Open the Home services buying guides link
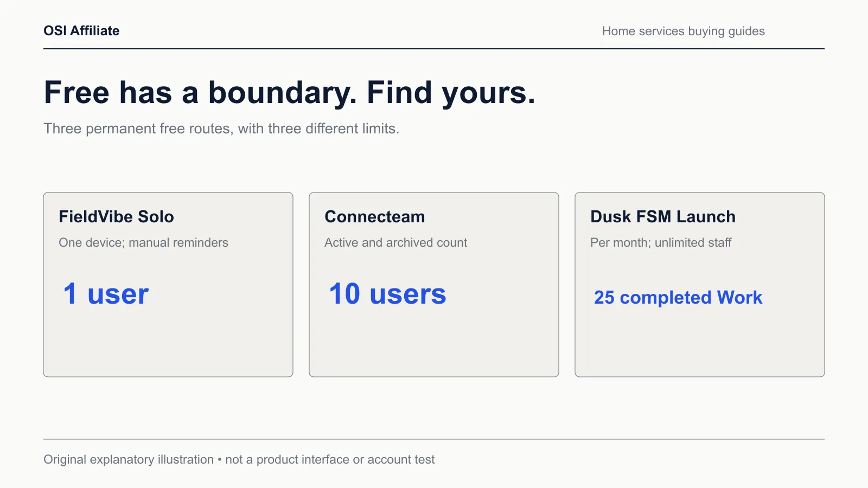Screen dimensions: 868x488 [684, 31]
